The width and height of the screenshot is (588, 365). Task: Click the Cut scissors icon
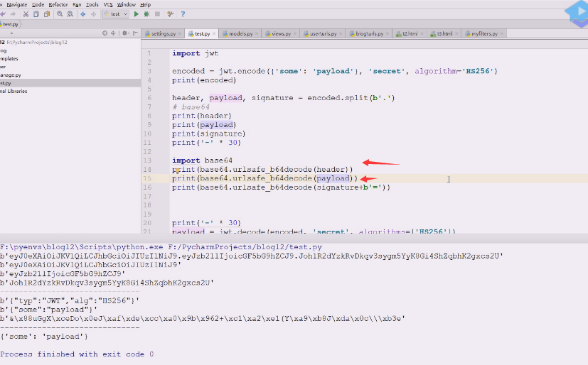point(26,14)
